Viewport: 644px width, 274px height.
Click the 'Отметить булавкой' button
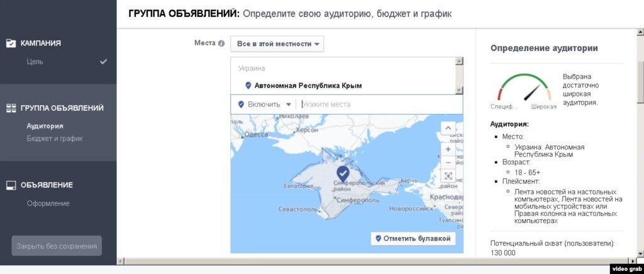413,239
